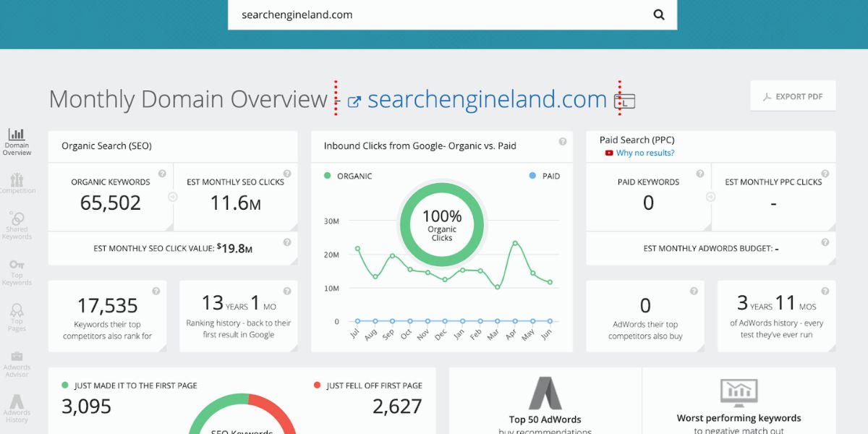Open Top Keywords in the sidebar
This screenshot has height=434, width=868.
[17, 273]
